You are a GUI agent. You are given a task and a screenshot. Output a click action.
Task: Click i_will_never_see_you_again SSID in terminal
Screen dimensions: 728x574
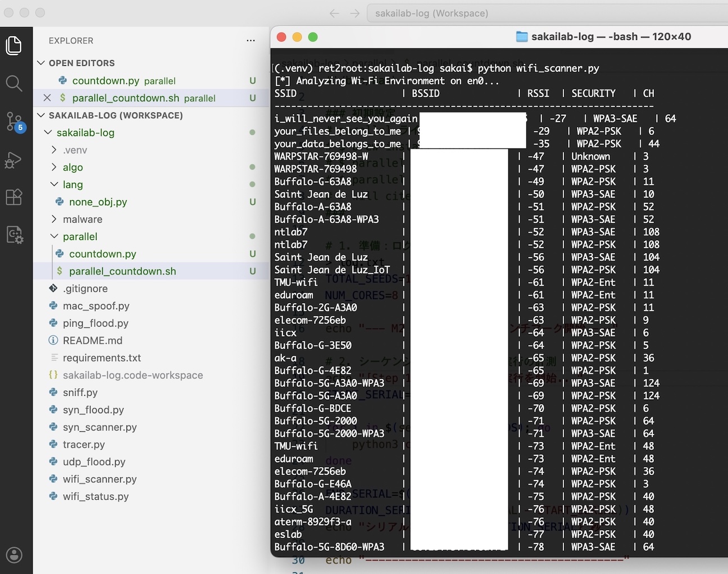(x=345, y=119)
